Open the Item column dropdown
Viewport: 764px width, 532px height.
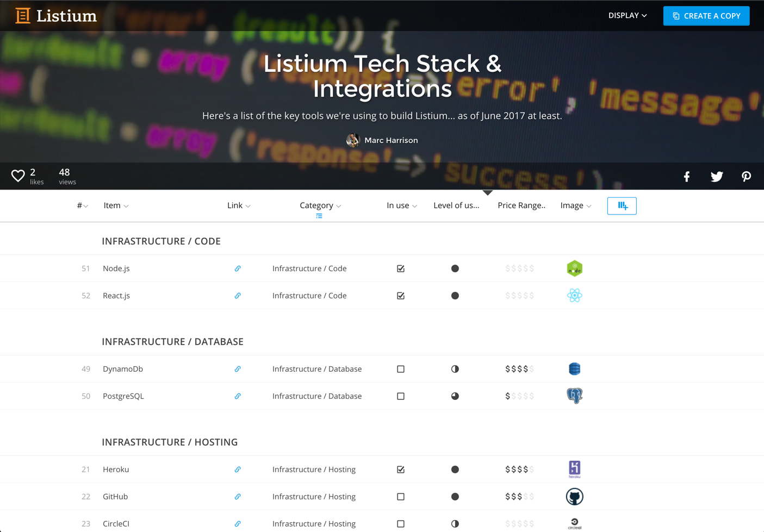pyautogui.click(x=116, y=205)
